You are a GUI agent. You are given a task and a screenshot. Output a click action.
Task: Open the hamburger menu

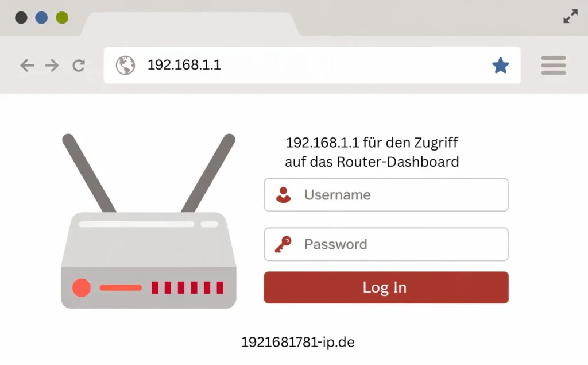pyautogui.click(x=554, y=66)
